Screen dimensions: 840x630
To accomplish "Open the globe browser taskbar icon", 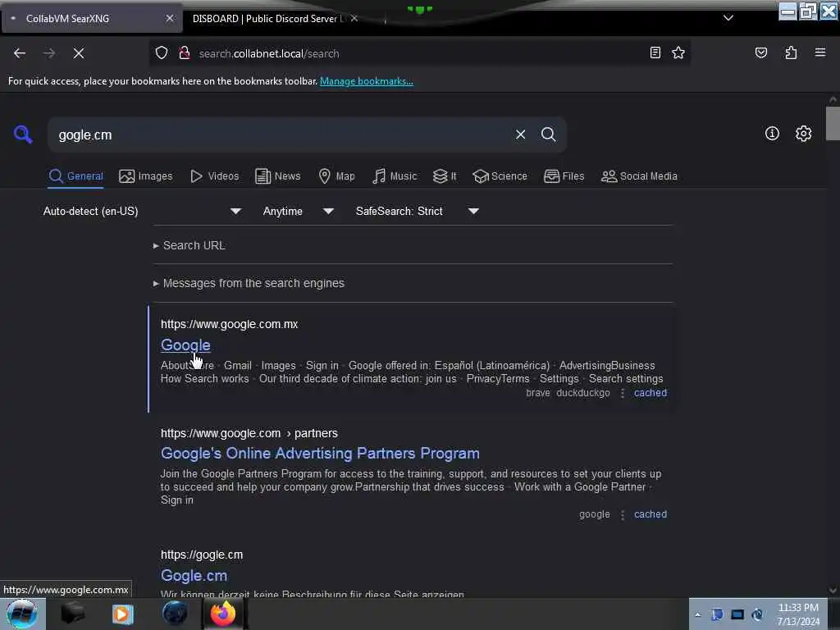I will click(x=175, y=614).
